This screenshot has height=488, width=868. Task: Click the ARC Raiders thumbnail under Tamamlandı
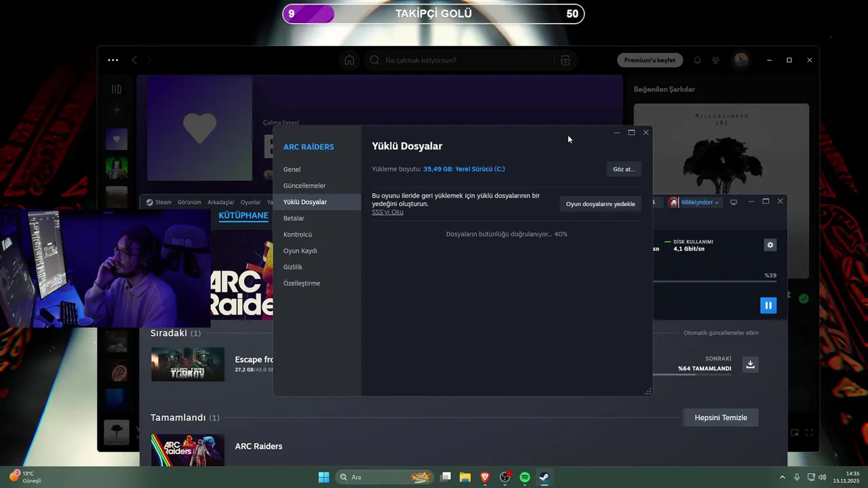point(188,449)
